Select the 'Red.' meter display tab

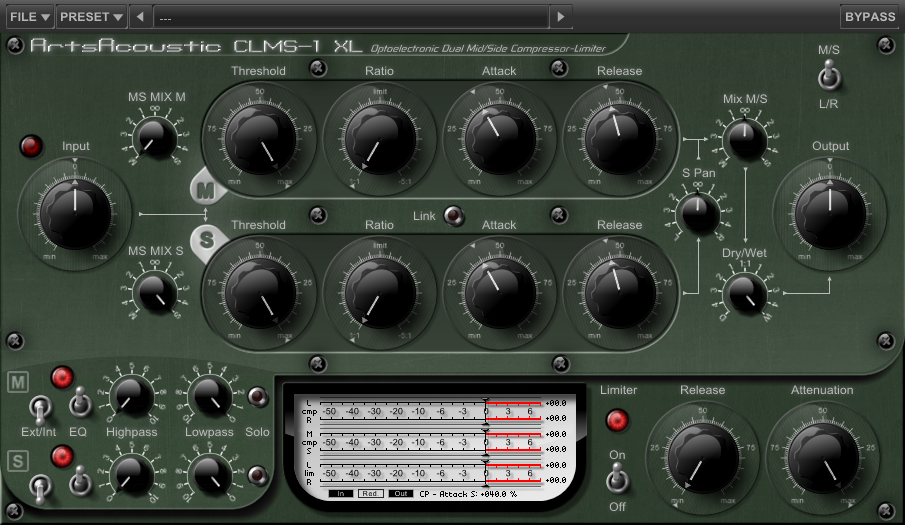tap(370, 493)
